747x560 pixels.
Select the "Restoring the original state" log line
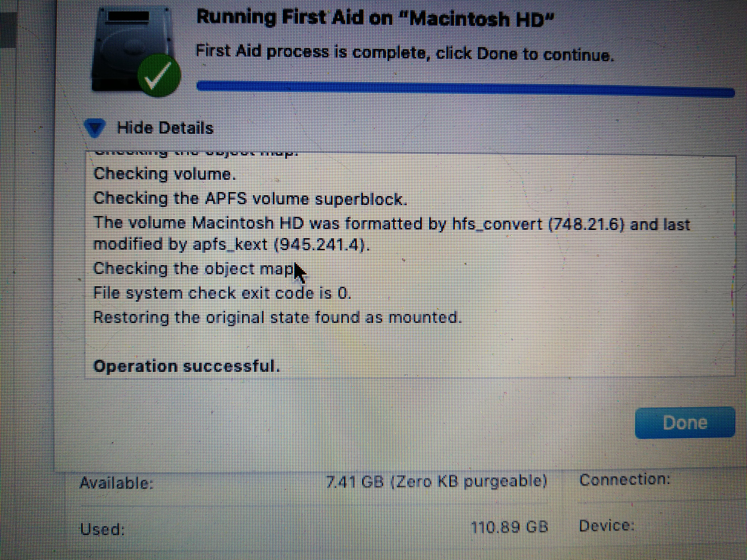[277, 317]
